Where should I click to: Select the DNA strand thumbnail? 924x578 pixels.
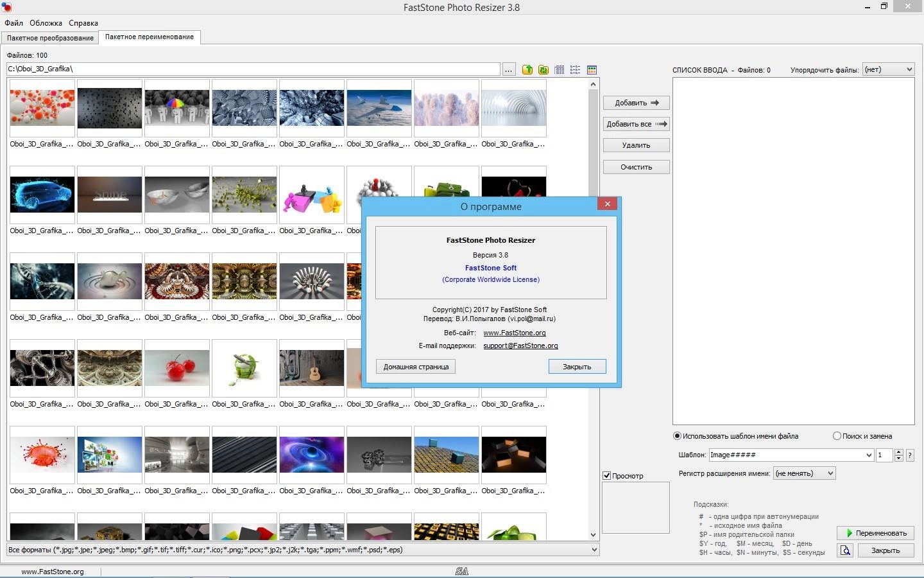(42, 281)
